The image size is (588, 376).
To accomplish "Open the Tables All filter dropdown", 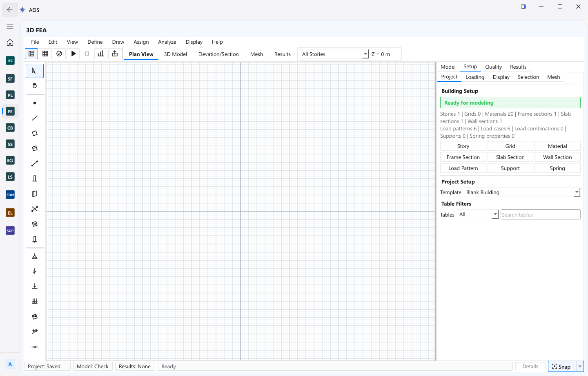I will click(478, 214).
